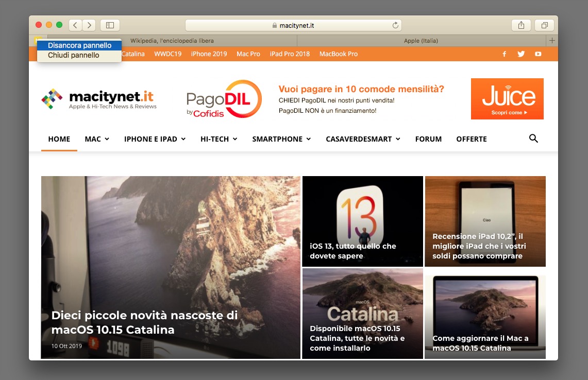Click the lock icon in address bar
Screen dimensions: 588x380
pos(275,25)
